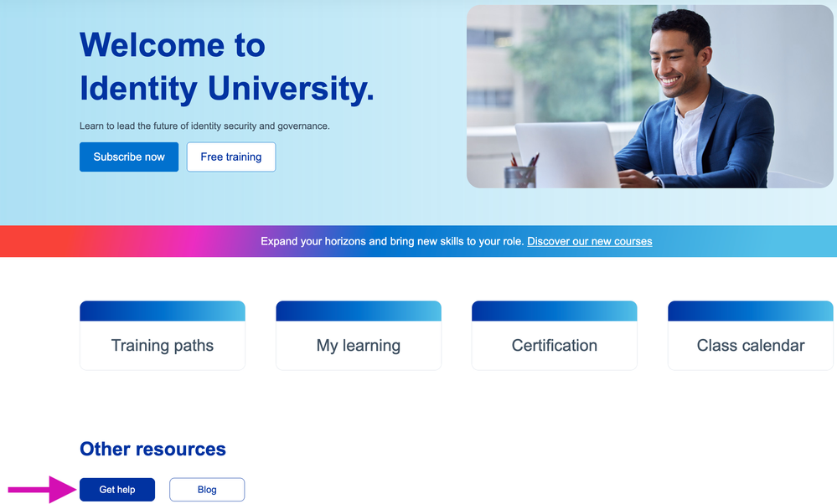Click the Subscribe now button
Screen dimensions: 837x504
click(x=129, y=157)
